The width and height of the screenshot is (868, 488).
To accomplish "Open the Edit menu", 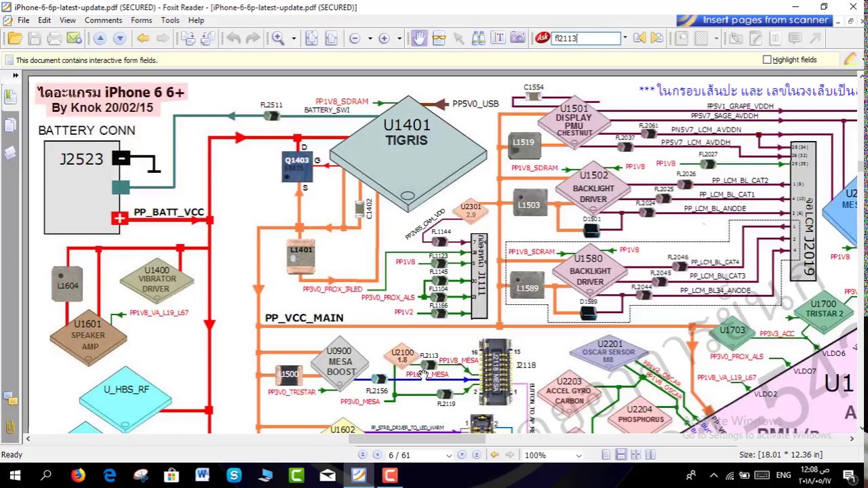I will pyautogui.click(x=44, y=20).
